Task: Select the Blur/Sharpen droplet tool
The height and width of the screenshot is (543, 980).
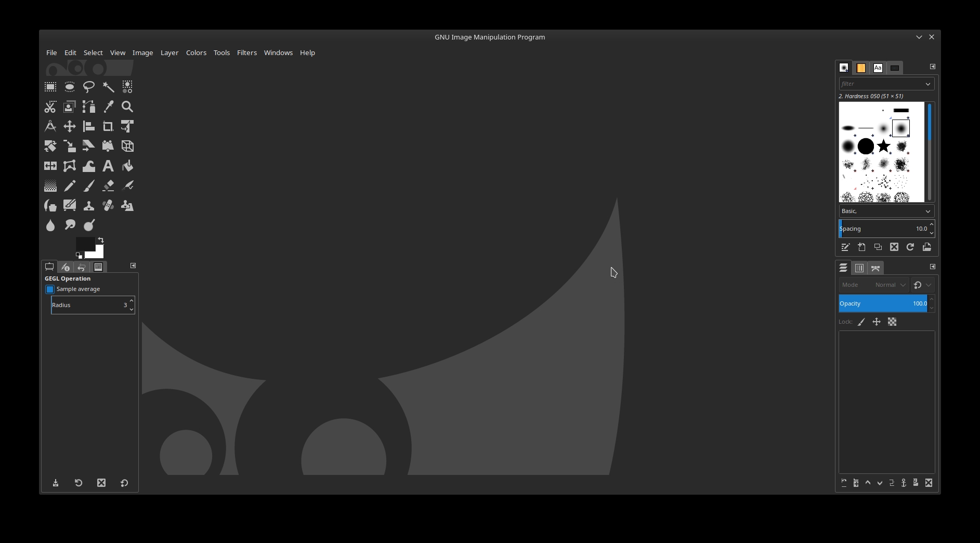Action: [50, 225]
